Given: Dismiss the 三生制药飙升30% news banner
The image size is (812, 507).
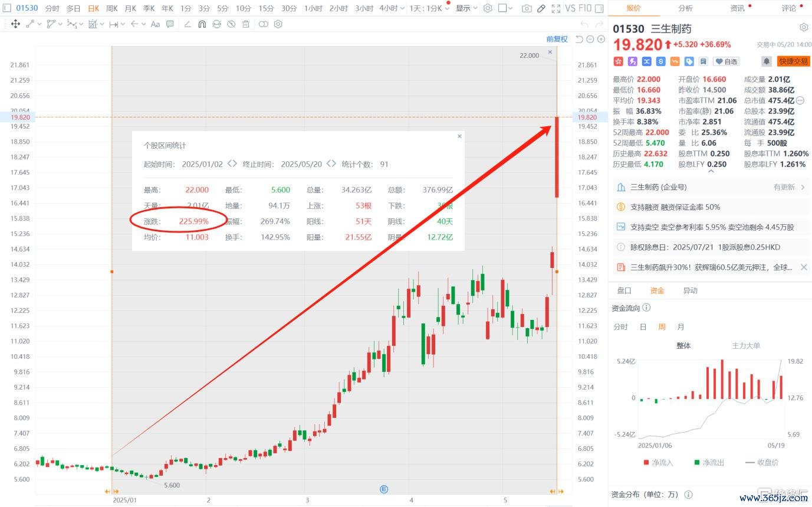Looking at the screenshot, I should pos(803,267).
